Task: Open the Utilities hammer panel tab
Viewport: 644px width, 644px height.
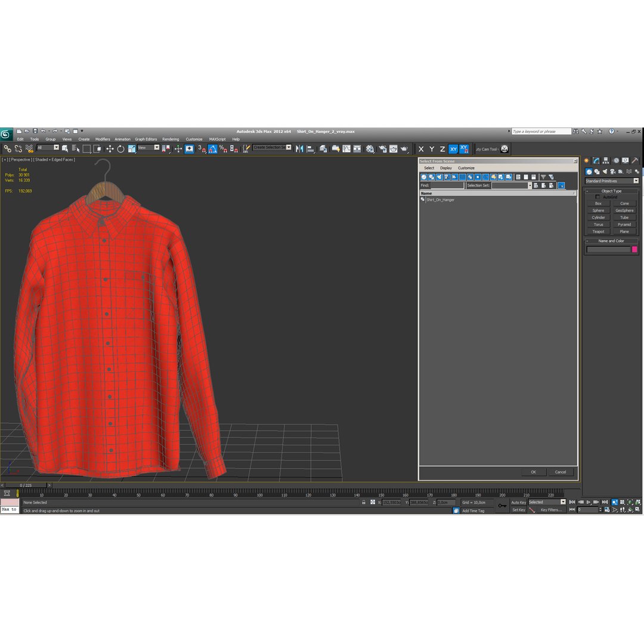Action: tap(635, 160)
